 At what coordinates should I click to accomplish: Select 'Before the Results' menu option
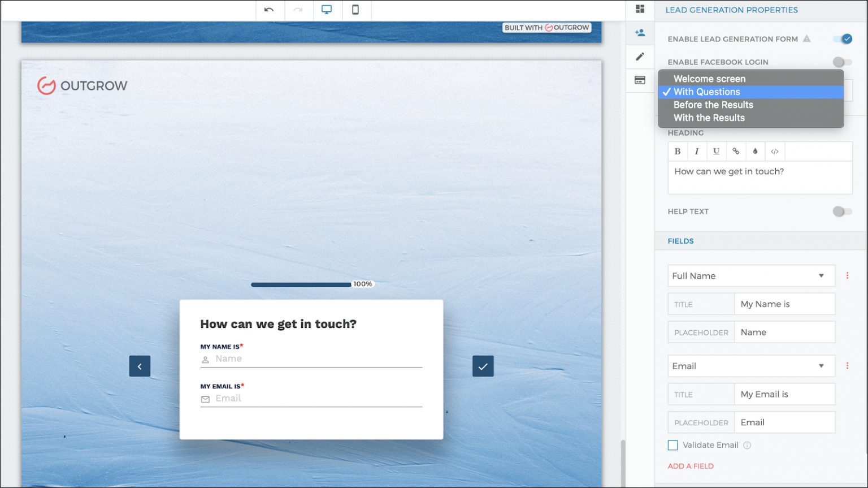pyautogui.click(x=713, y=105)
